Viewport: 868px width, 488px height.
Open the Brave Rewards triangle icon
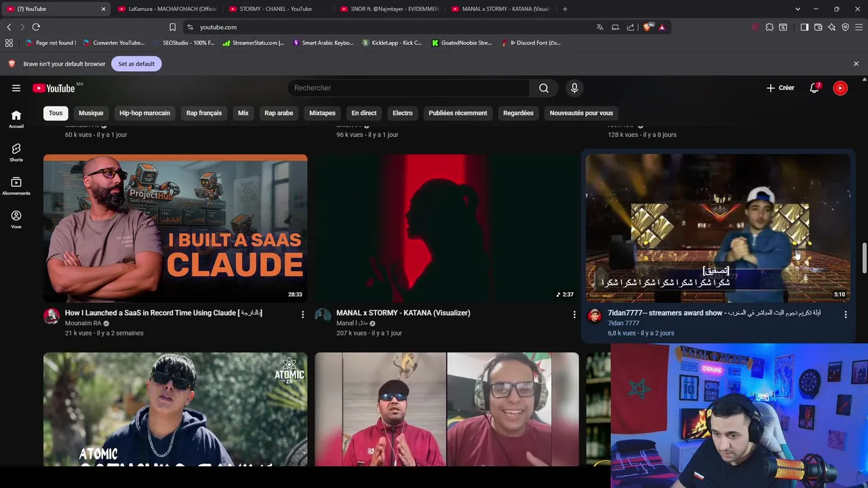tap(662, 27)
